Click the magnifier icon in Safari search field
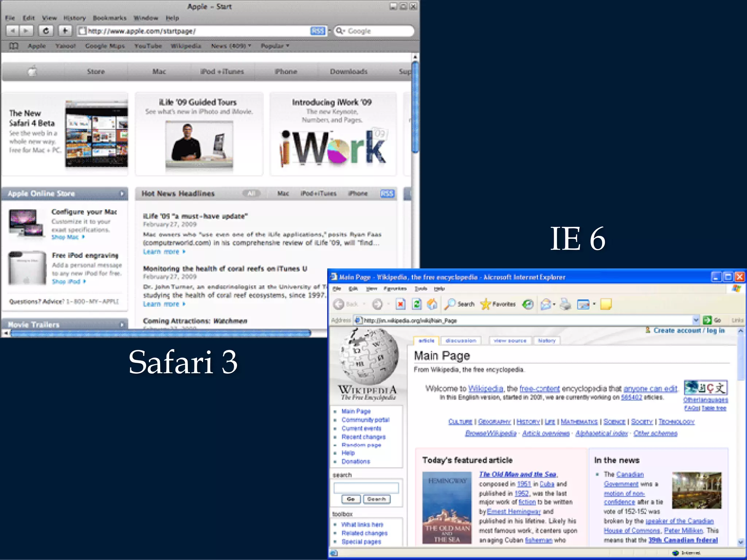The height and width of the screenshot is (560, 747). point(339,31)
